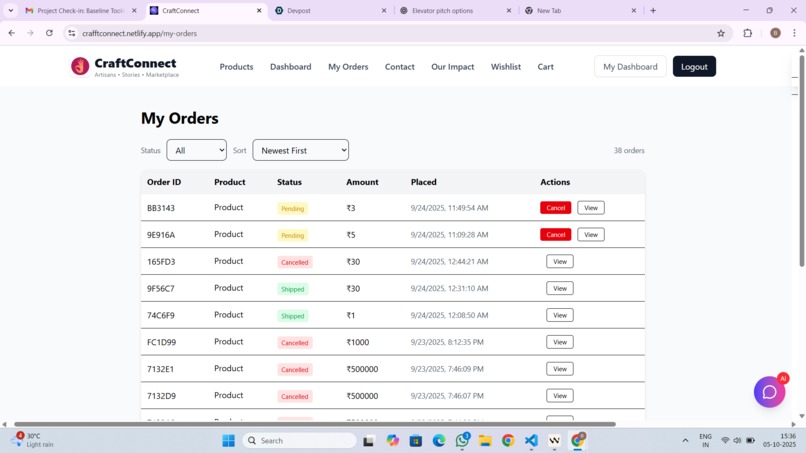Open the Status filter dropdown
The width and height of the screenshot is (806, 453).
click(x=196, y=150)
